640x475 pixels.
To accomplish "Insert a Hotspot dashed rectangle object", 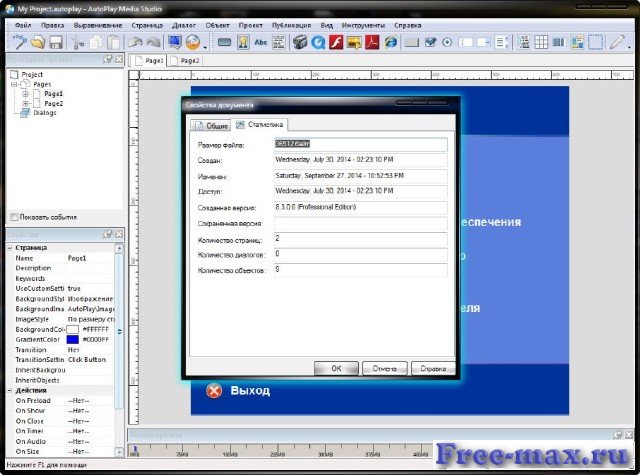I will click(x=596, y=42).
